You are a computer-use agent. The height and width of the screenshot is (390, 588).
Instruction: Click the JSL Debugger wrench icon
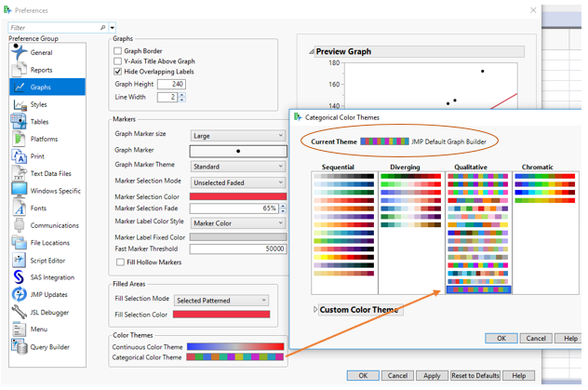point(19,312)
